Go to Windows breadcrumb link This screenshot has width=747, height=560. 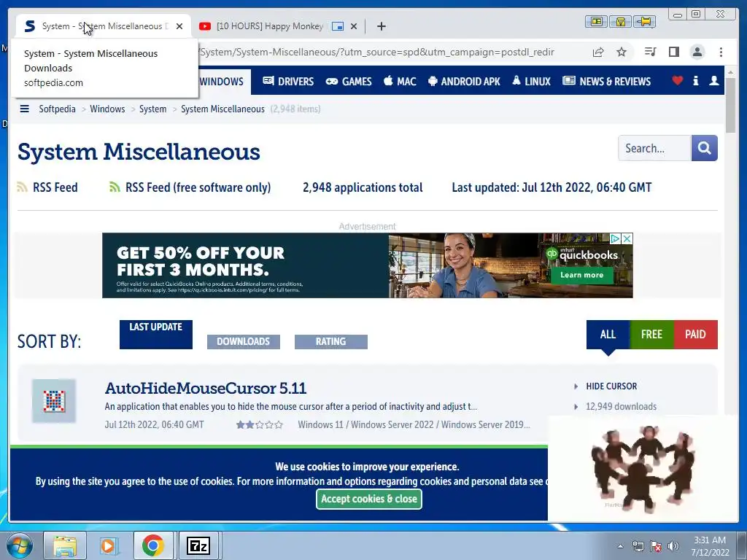point(107,109)
